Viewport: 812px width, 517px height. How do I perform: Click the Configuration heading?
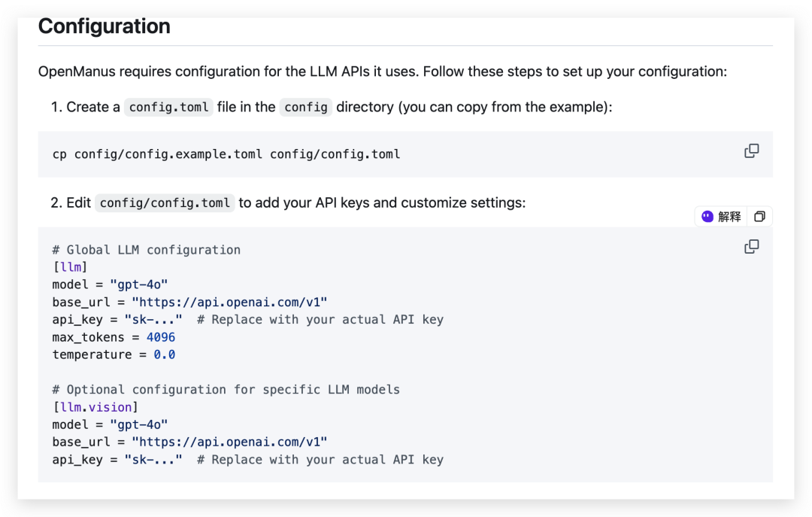click(x=104, y=26)
